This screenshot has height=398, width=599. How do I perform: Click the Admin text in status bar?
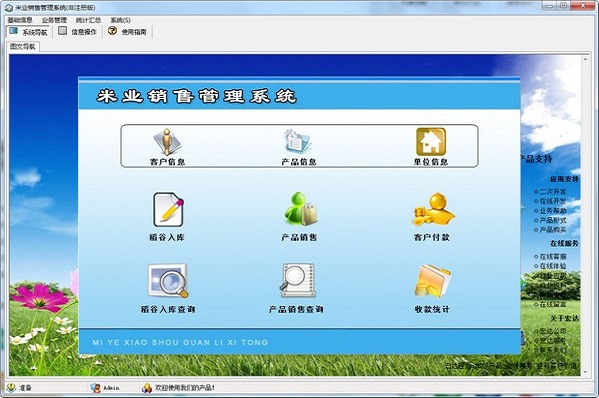[111, 388]
